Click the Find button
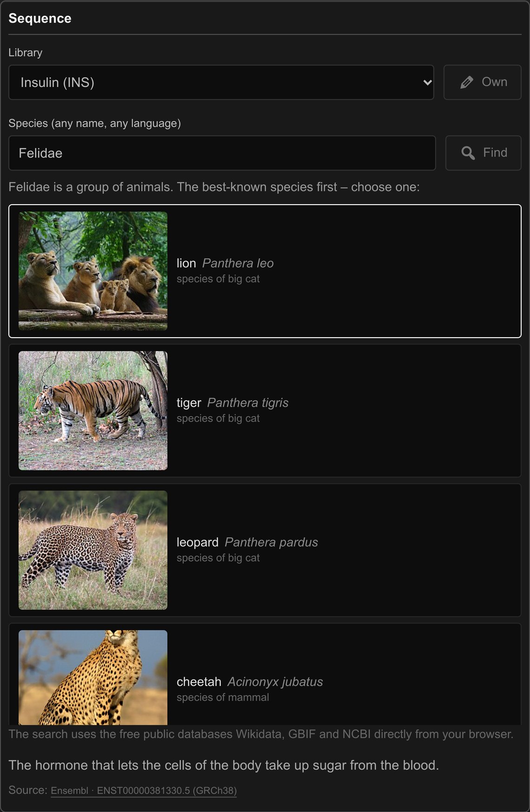The width and height of the screenshot is (530, 812). pyautogui.click(x=484, y=153)
